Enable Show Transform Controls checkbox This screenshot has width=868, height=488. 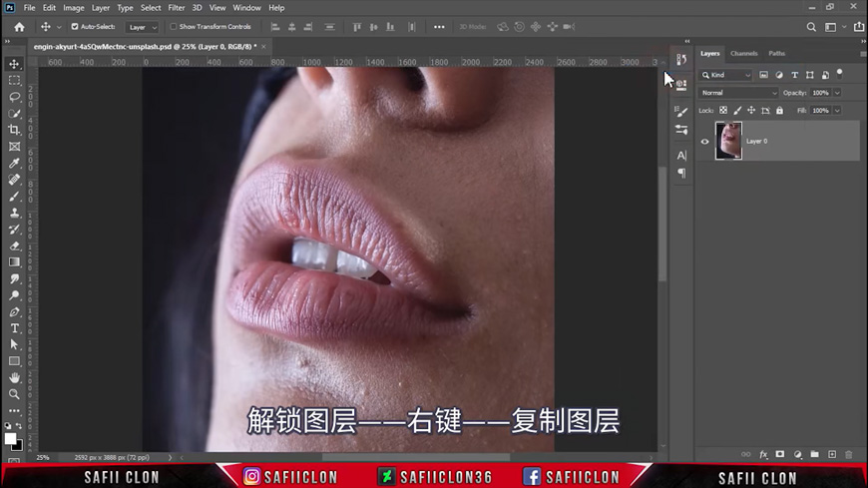pos(174,27)
